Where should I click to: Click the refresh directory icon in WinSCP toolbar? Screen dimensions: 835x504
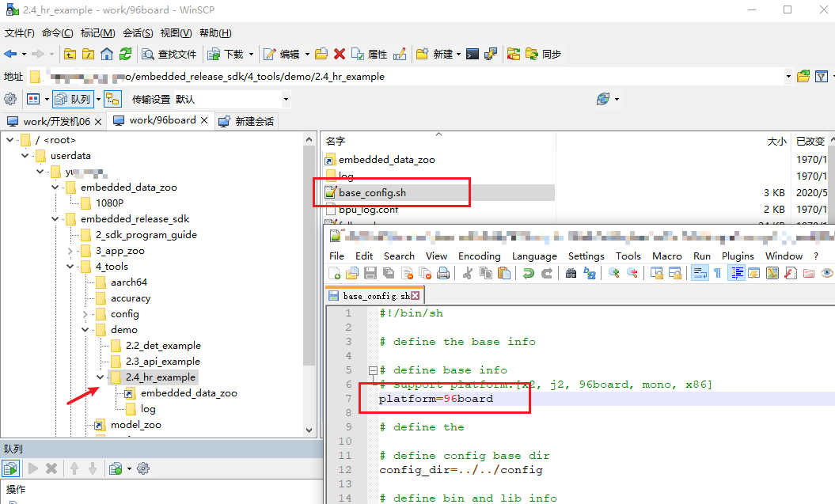point(125,54)
